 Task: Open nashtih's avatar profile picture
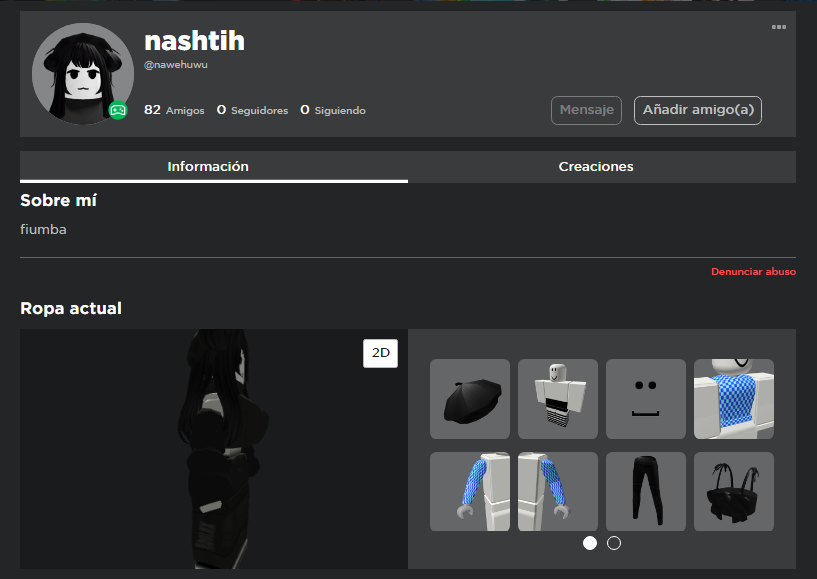[83, 73]
